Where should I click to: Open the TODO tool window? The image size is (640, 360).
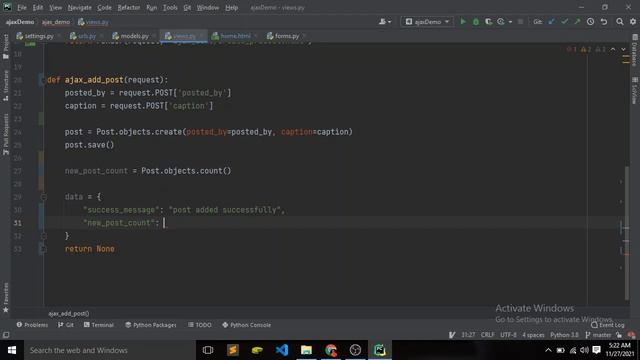coord(200,325)
